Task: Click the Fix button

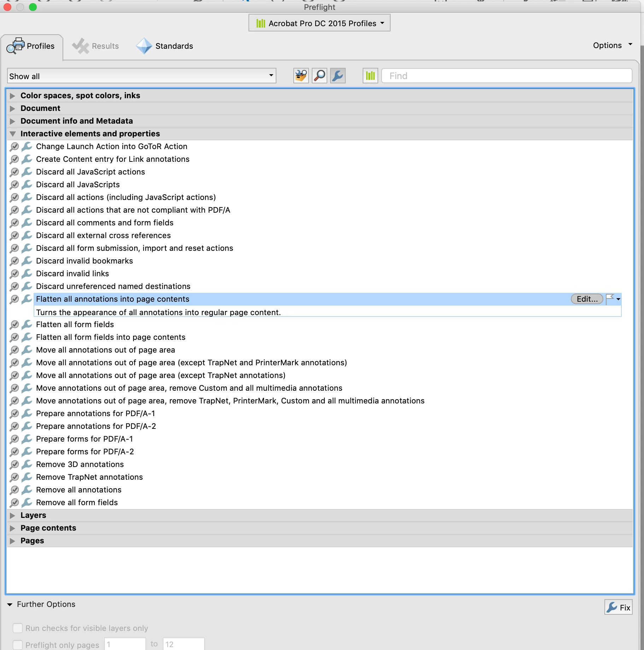Action: (x=619, y=607)
